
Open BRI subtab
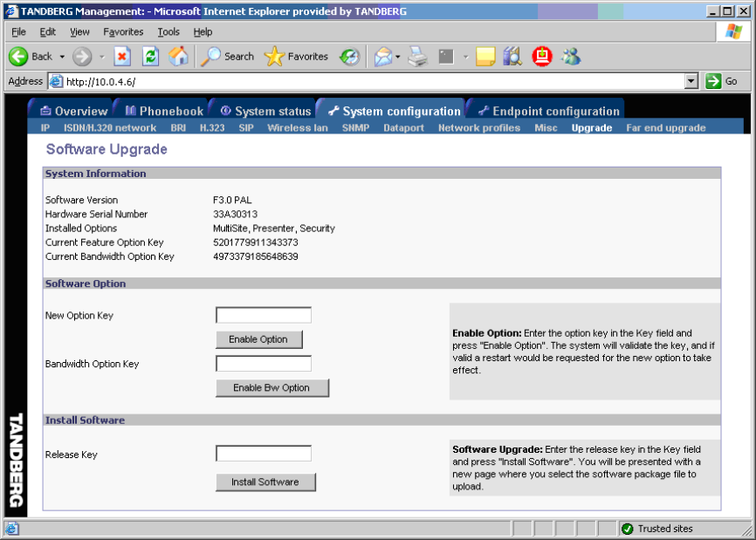(x=178, y=127)
